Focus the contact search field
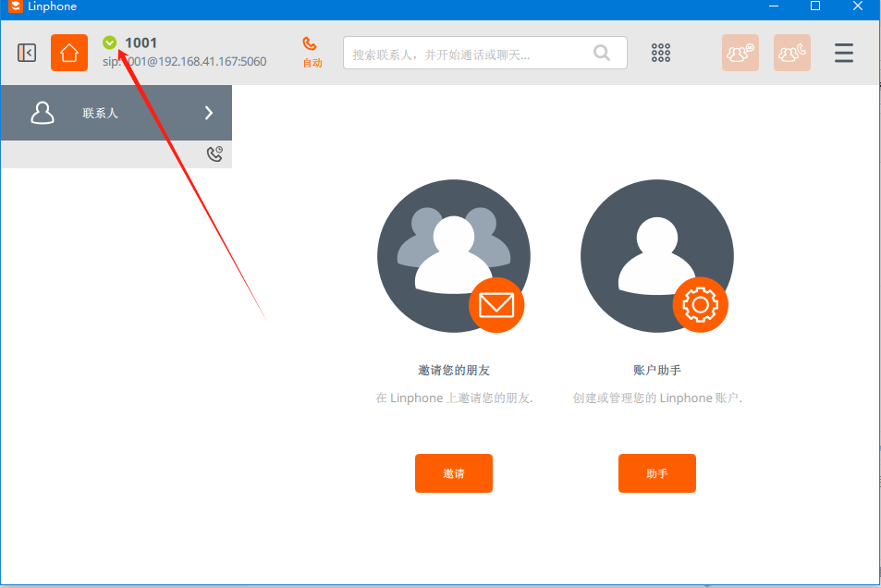 485,53
